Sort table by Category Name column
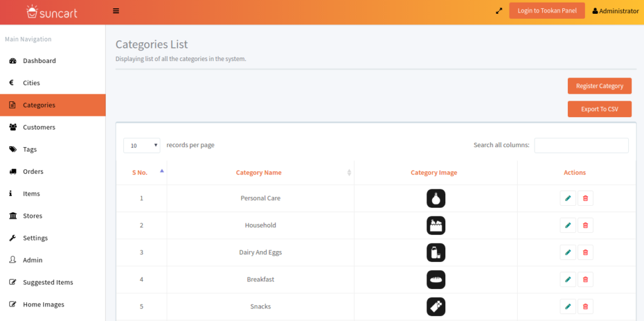Viewport: 644px width, 321px height. (x=259, y=172)
